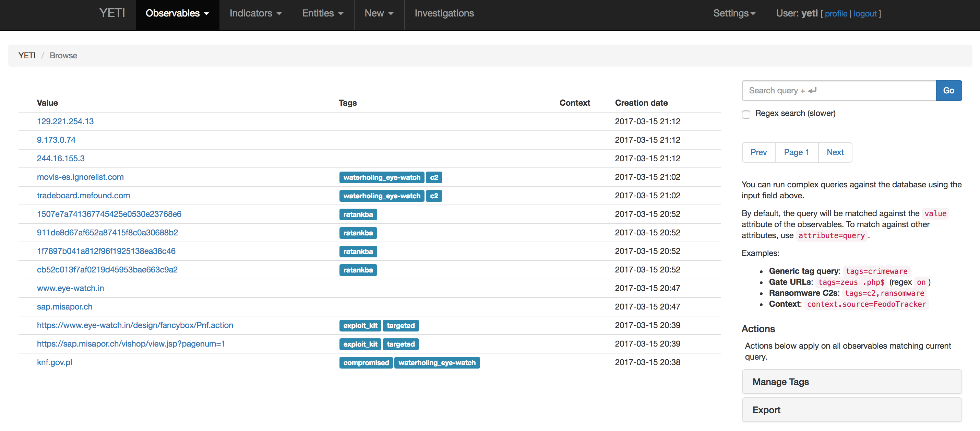
Task: Click the logout link
Action: [x=865, y=14]
